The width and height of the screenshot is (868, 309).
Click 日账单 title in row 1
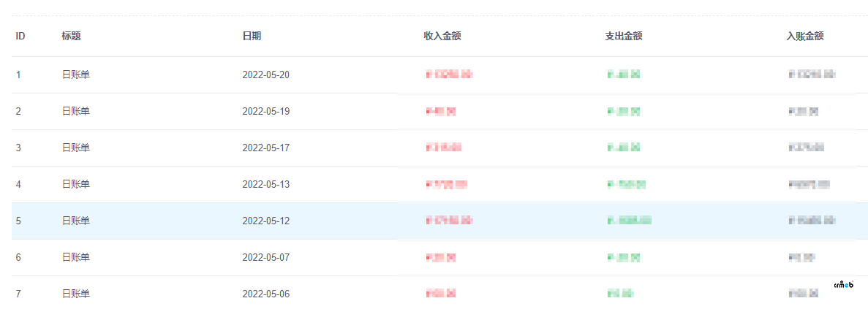pyautogui.click(x=76, y=75)
